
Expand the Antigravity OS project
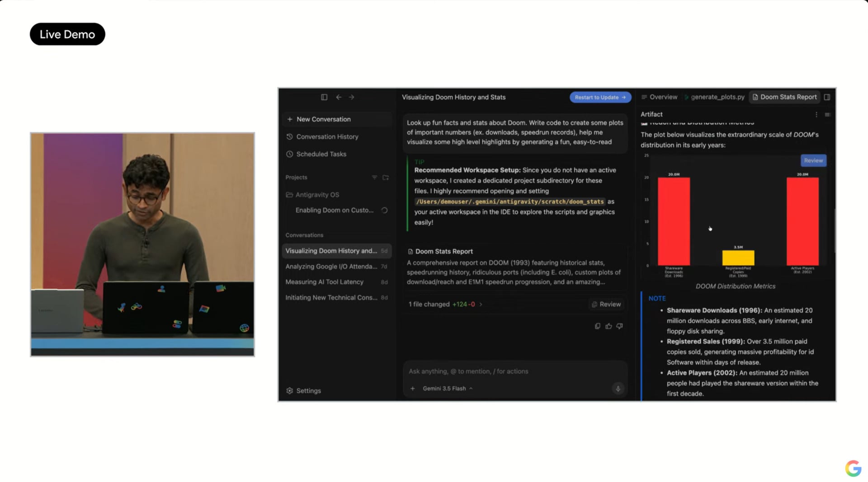337,195
